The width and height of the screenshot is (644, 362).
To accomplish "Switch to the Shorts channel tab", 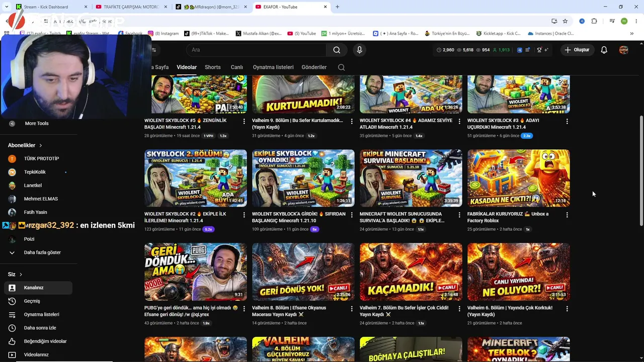I will click(x=212, y=67).
